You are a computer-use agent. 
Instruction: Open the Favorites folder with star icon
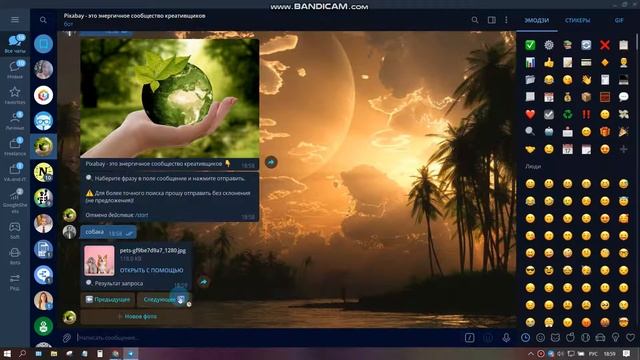tap(15, 95)
